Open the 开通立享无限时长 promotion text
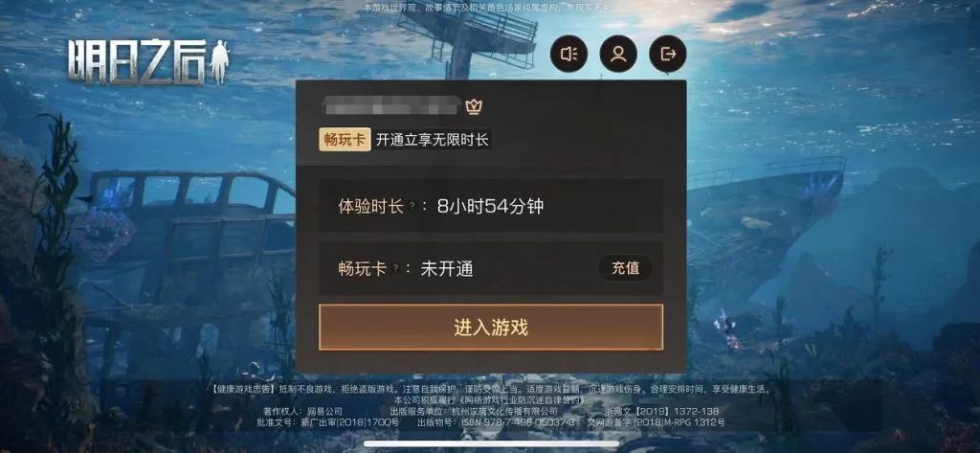 point(432,140)
